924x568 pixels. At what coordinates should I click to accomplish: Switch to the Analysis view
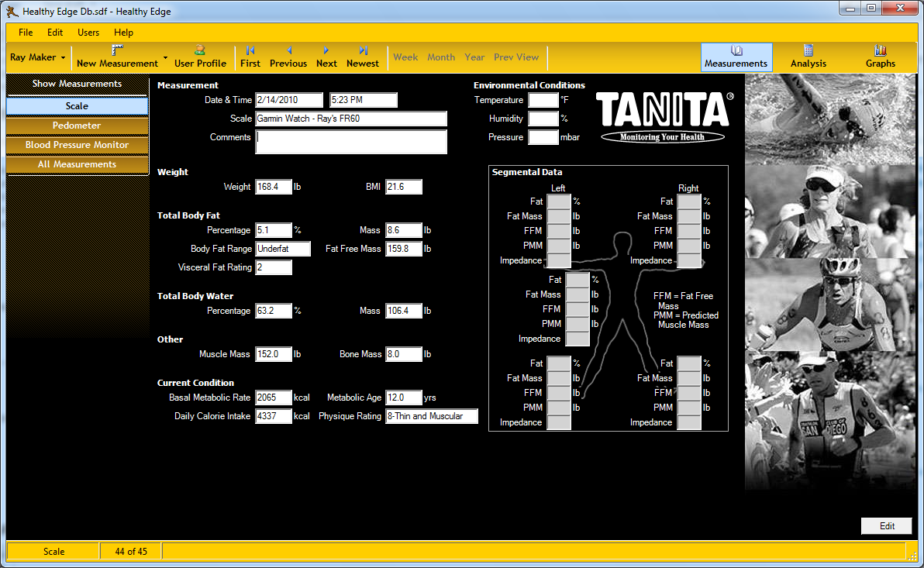(x=808, y=57)
